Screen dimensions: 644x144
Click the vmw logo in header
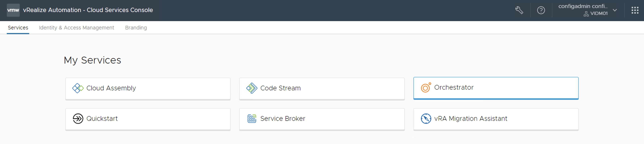coord(13,10)
